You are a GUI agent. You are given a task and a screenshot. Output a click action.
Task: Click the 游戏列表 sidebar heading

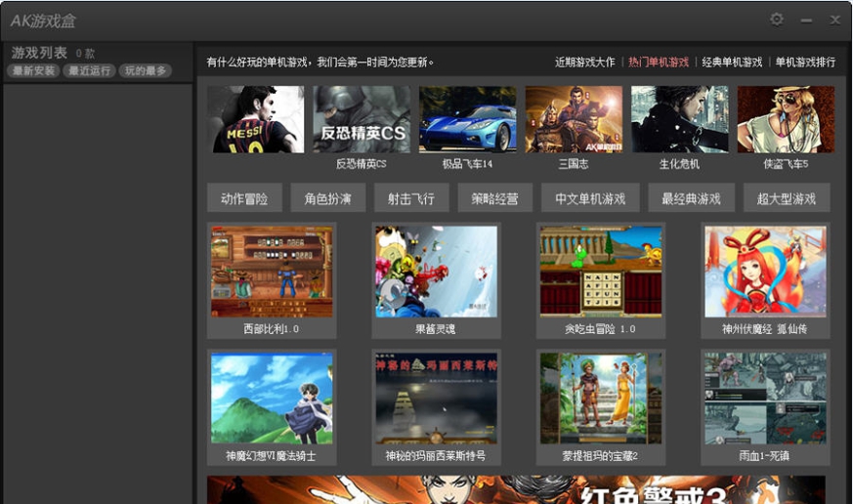tap(39, 53)
